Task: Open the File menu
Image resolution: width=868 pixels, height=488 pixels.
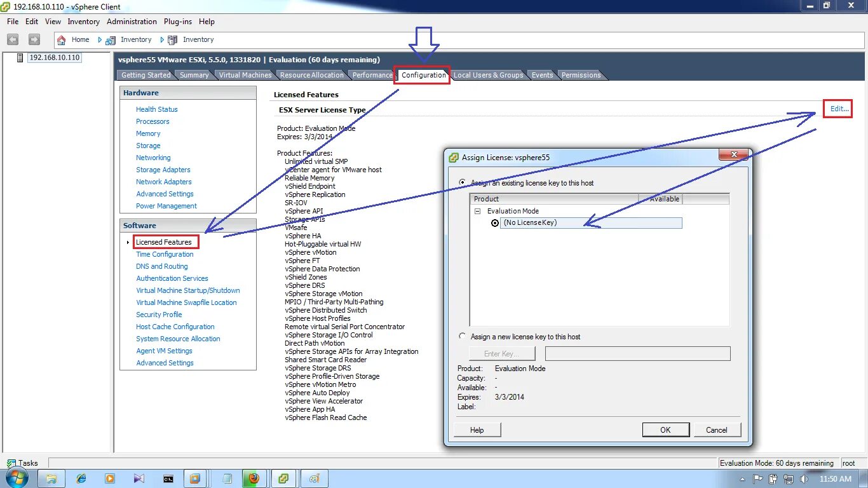Action: [x=13, y=22]
